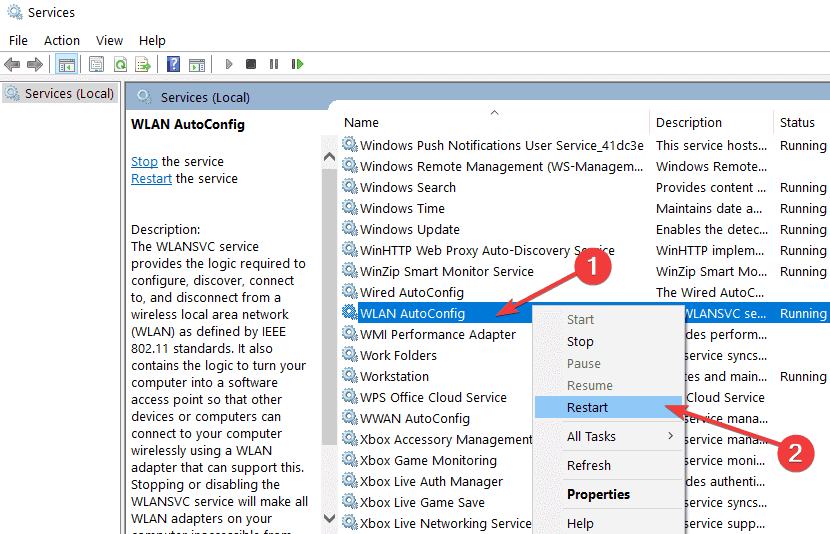
Task: Open Properties toolbar icon
Action: [96, 65]
